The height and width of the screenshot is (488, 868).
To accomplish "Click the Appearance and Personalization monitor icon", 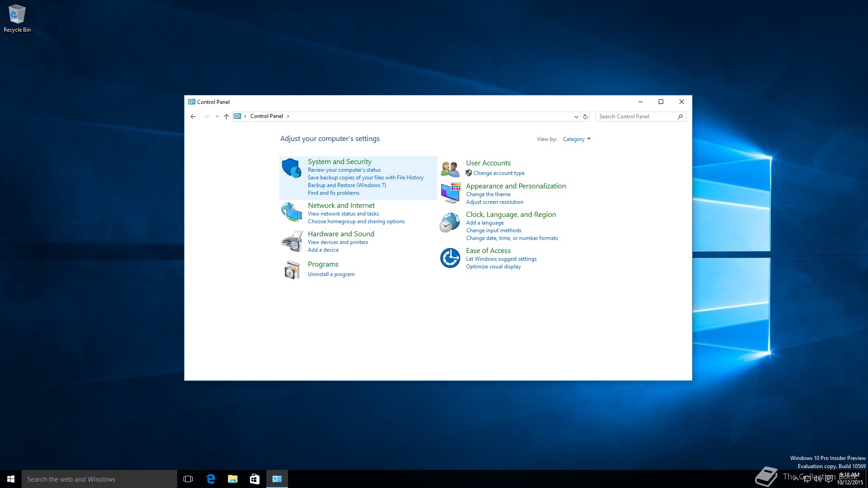I will [x=451, y=193].
